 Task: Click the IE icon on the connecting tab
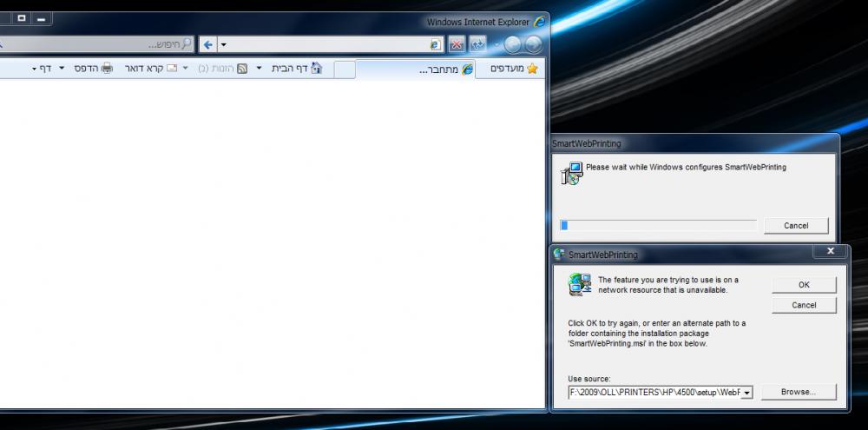468,69
